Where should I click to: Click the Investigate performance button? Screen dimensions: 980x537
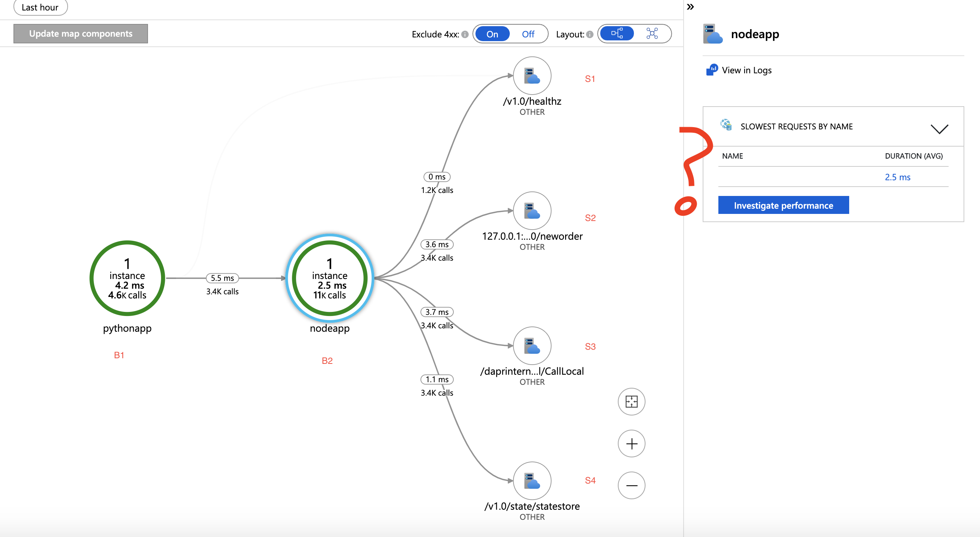(783, 205)
